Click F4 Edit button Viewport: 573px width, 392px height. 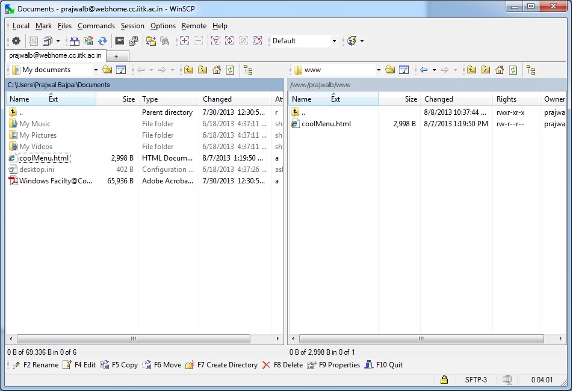point(79,364)
